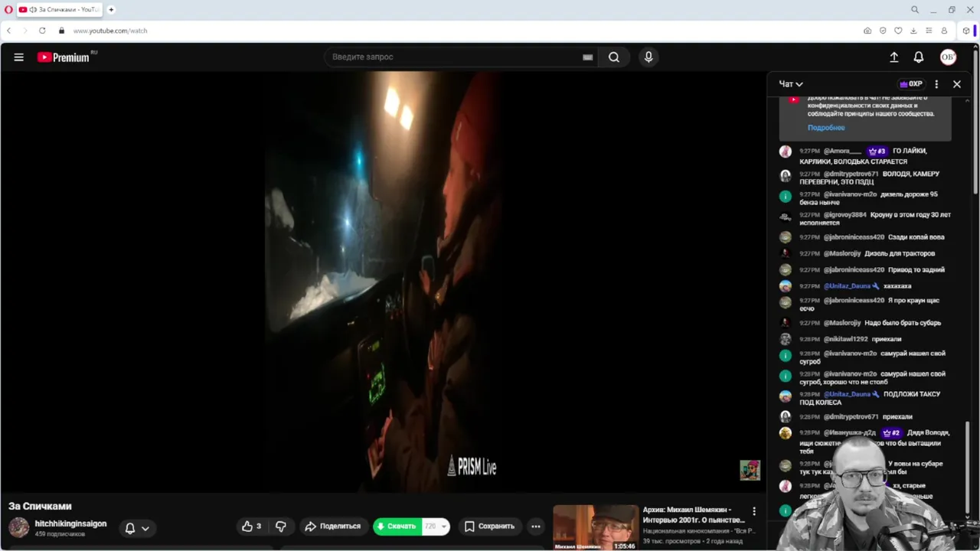
Task: Open browser downloads arrow icon
Action: coord(913,31)
